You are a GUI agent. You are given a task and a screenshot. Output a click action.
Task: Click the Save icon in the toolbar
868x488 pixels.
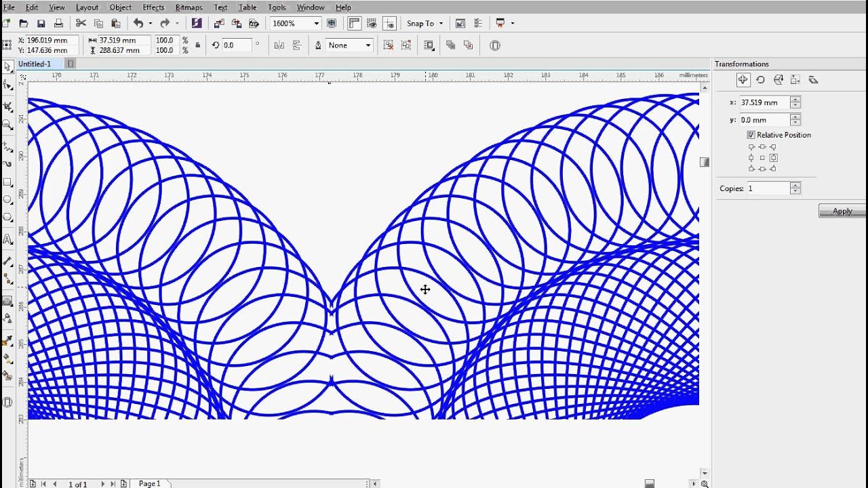(41, 23)
